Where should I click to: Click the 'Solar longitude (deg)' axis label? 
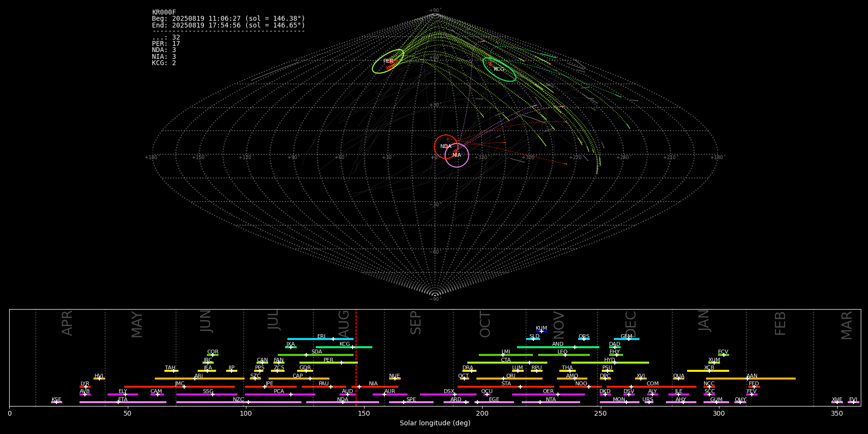pos(435,423)
